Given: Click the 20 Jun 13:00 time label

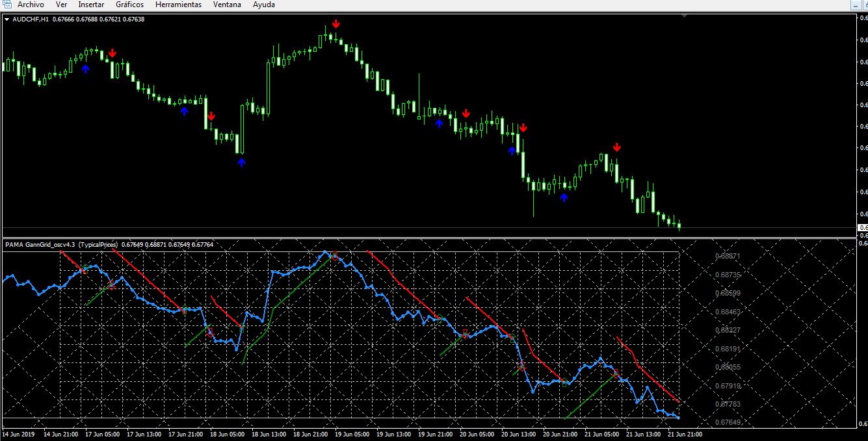Looking at the screenshot, I should click(518, 434).
